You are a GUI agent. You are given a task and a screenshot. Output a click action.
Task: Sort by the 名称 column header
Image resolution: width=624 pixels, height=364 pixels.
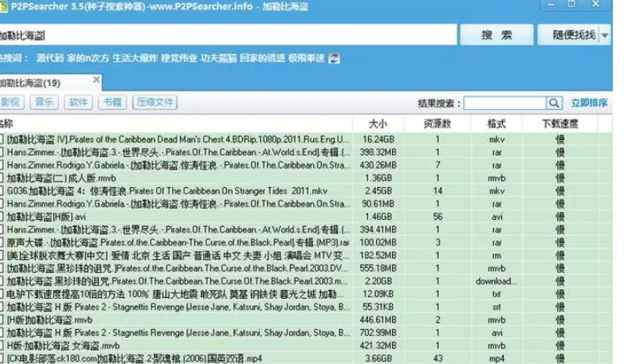[x=175, y=123]
